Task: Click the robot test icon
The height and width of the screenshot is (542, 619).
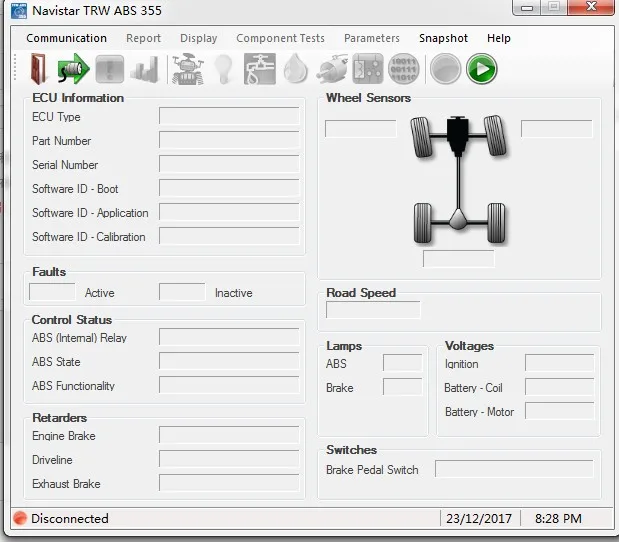Action: (188, 69)
